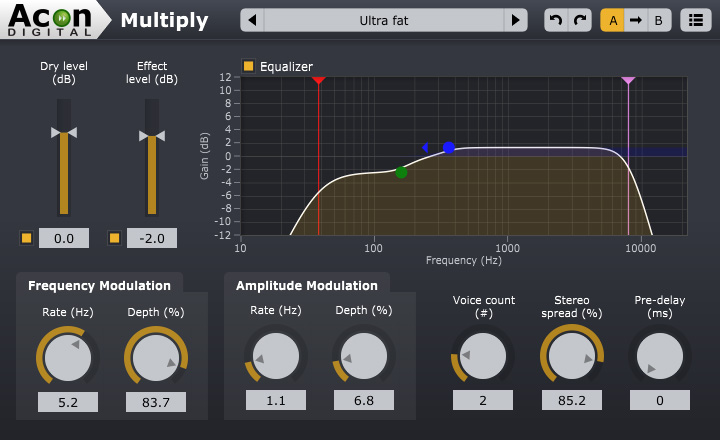Screen dimensions: 720x440
Task: Edit the Effect level value -2.0
Action: tap(152, 238)
